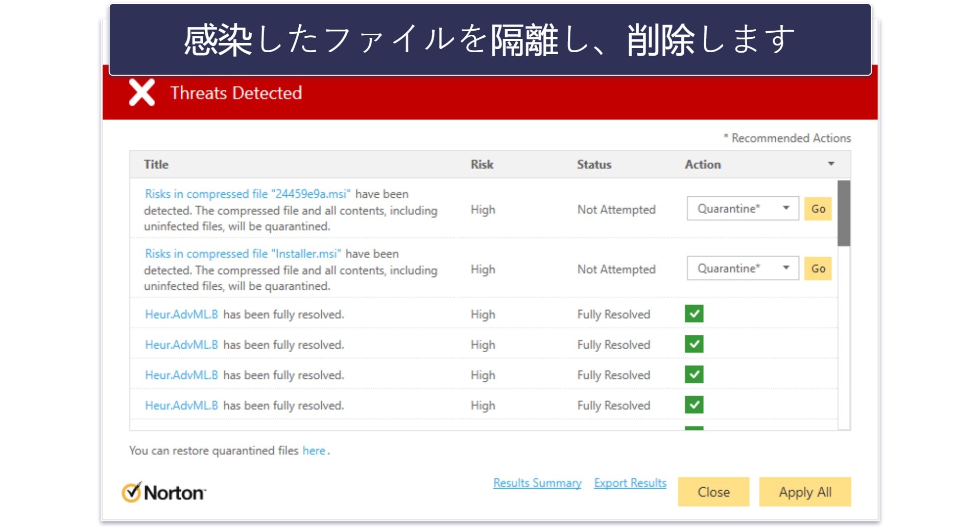The width and height of the screenshot is (980, 527).
Task: Click the threat list scrollbar thumb
Action: tap(844, 213)
